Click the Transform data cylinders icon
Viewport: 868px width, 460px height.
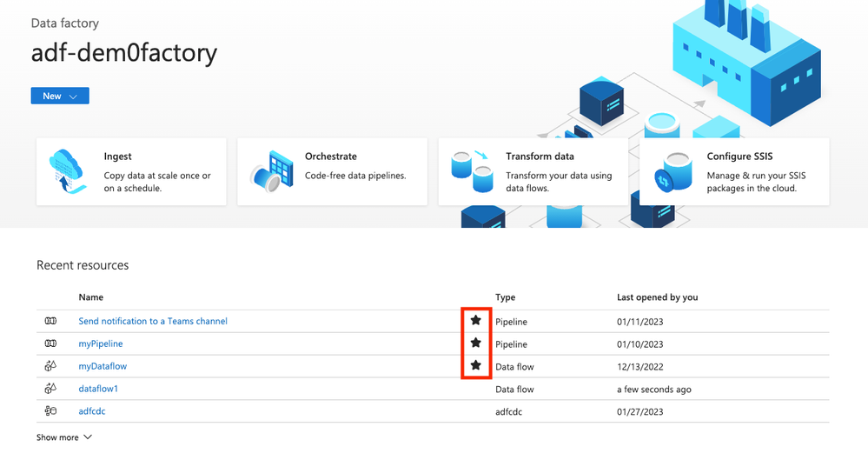pos(472,171)
